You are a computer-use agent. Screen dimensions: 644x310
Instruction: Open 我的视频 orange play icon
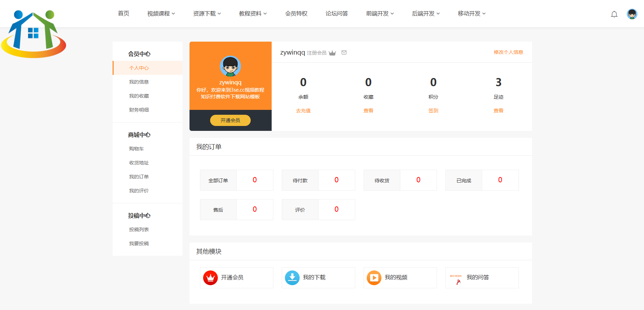pos(374,278)
